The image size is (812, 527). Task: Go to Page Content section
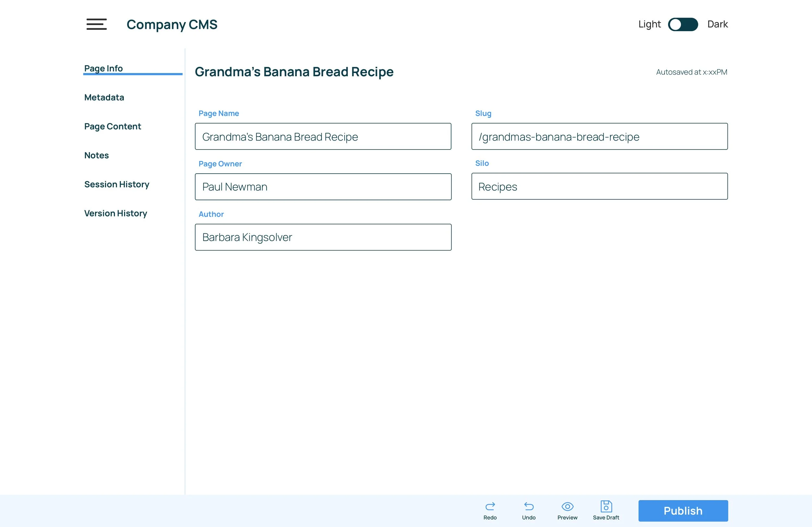pyautogui.click(x=113, y=127)
